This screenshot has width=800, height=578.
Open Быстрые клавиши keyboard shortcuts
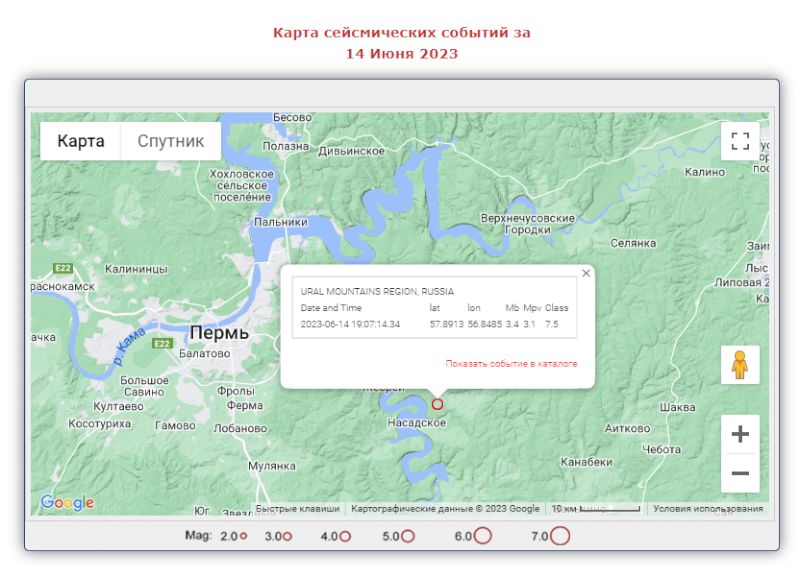pyautogui.click(x=297, y=509)
